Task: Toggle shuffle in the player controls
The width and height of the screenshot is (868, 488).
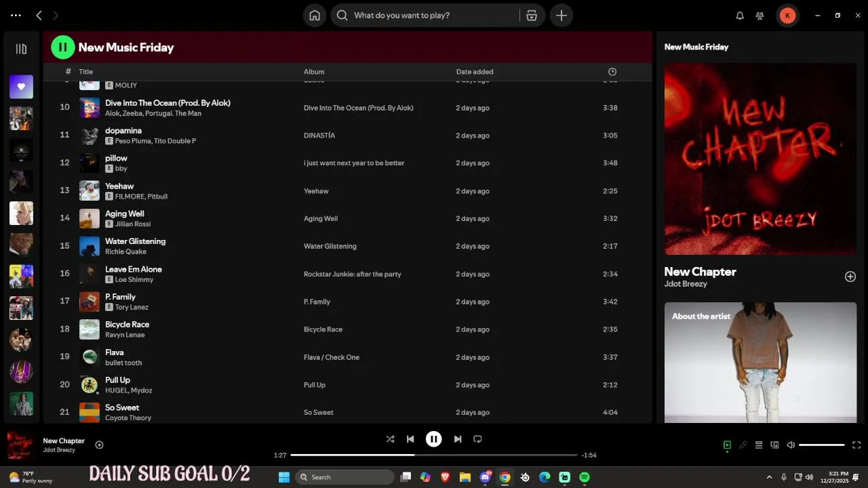Action: pyautogui.click(x=390, y=439)
